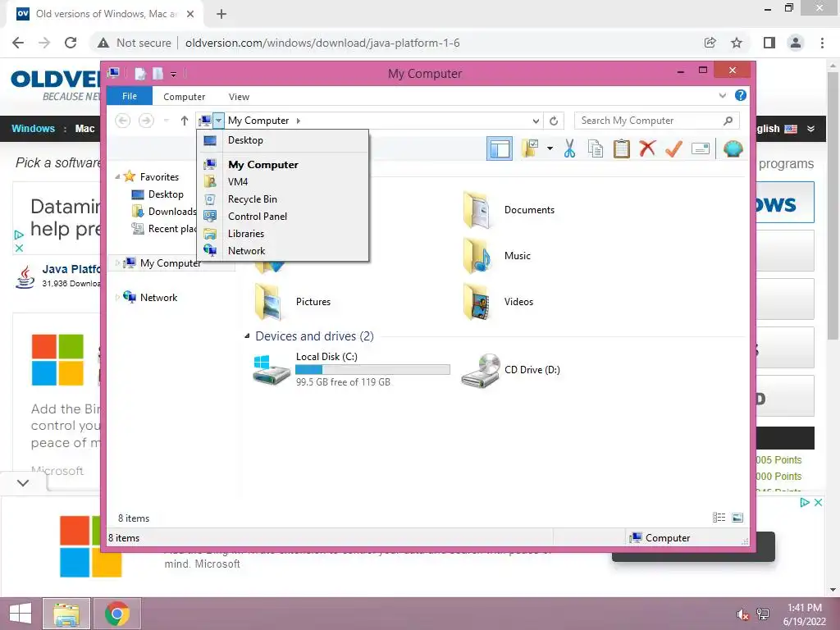Expand My Computer tree node triangle
The width and height of the screenshot is (840, 630).
click(117, 263)
